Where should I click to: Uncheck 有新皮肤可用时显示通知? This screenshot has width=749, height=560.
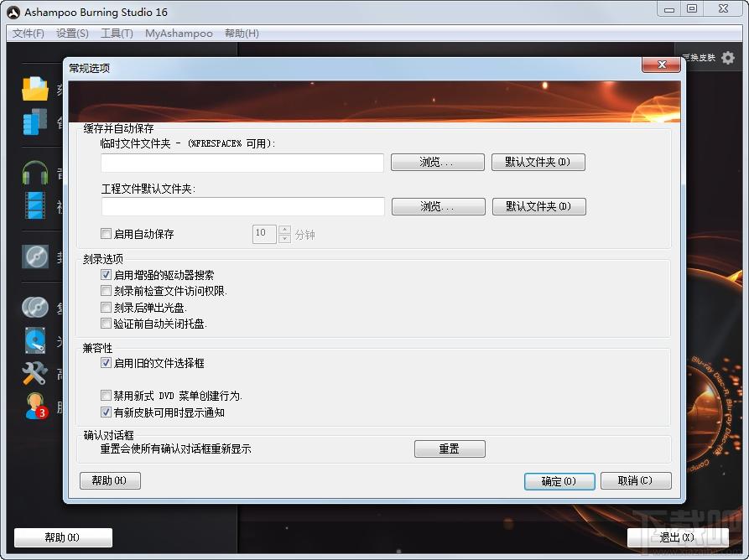click(x=106, y=412)
